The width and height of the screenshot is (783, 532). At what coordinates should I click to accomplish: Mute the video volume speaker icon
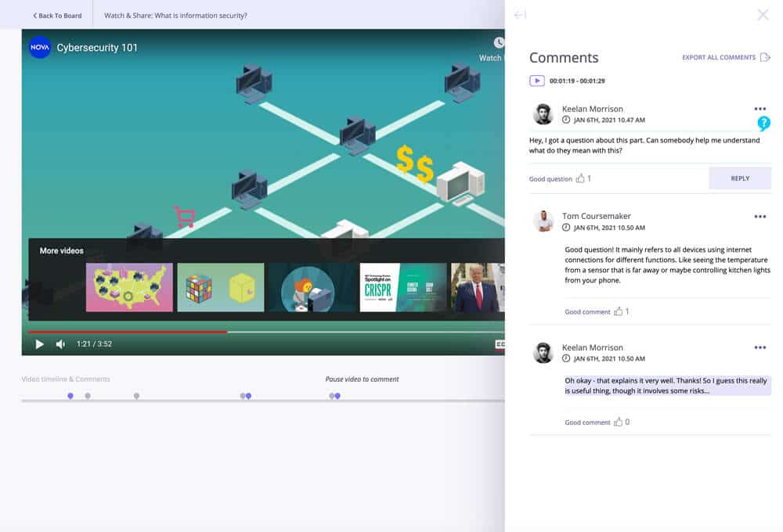61,344
